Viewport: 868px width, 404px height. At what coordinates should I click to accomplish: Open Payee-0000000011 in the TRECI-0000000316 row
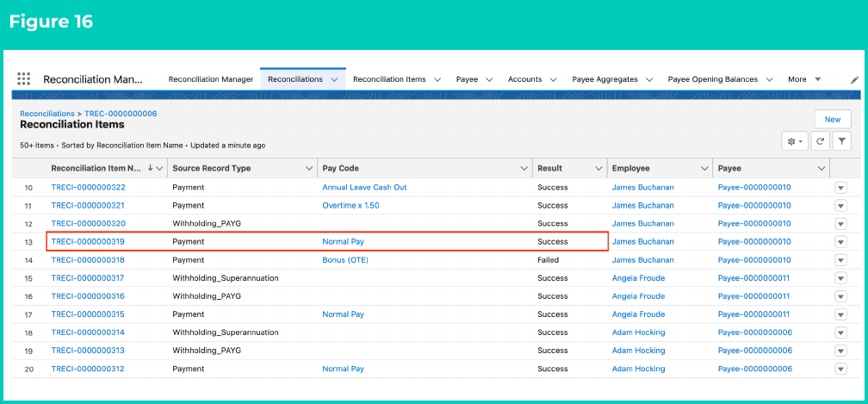pyautogui.click(x=754, y=296)
